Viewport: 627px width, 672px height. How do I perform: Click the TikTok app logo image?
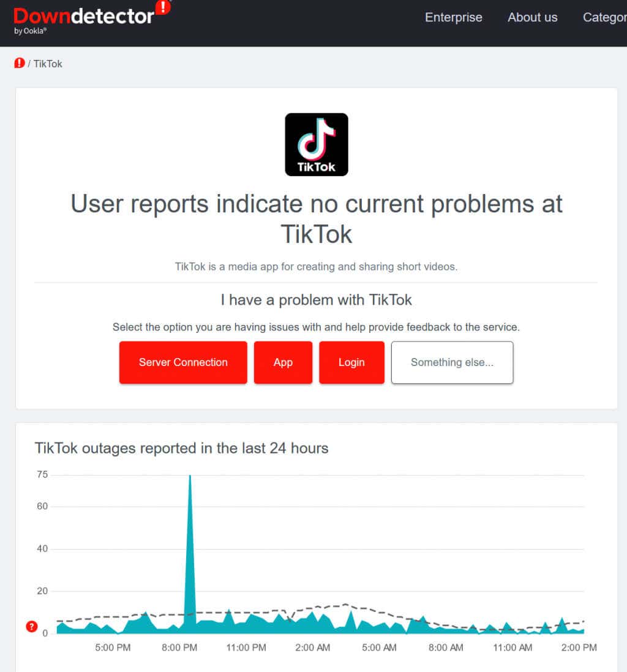tap(317, 144)
